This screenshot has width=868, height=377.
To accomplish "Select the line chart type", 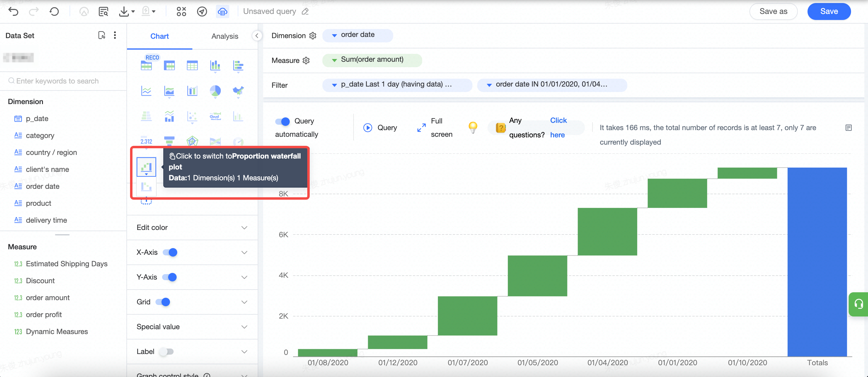I will click(x=146, y=91).
